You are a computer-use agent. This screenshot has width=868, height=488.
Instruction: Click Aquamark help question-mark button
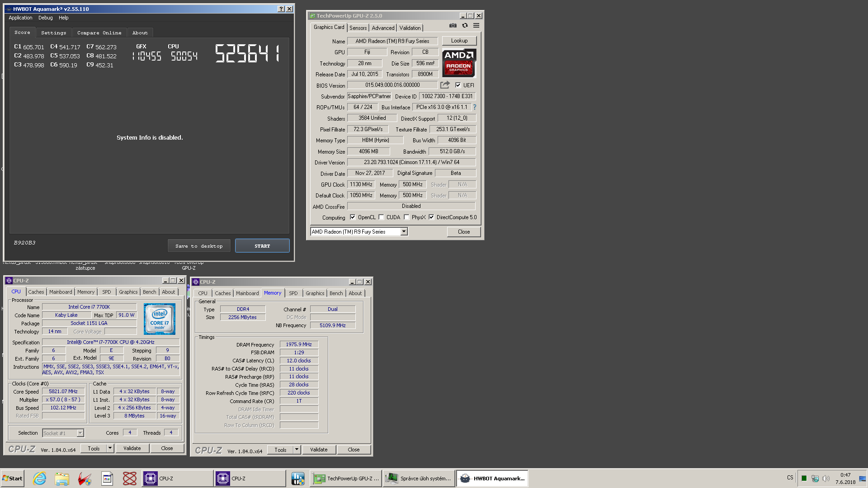tap(281, 9)
